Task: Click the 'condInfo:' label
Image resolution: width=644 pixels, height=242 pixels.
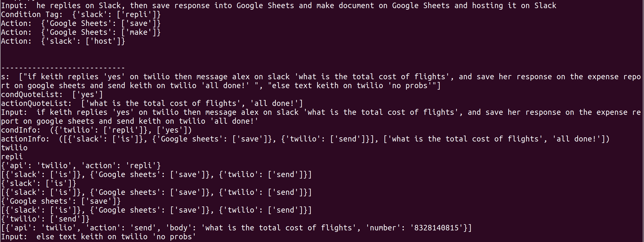Action: pyautogui.click(x=21, y=130)
